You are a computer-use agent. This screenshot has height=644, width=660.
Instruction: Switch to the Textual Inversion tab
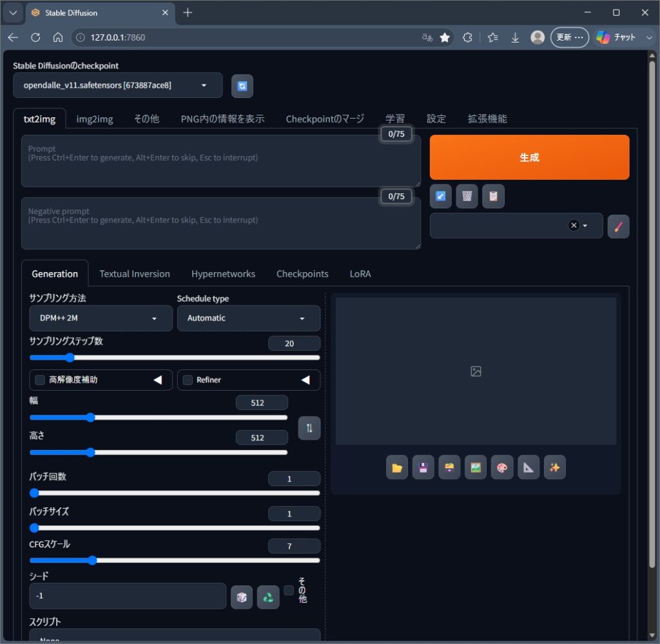tap(134, 274)
